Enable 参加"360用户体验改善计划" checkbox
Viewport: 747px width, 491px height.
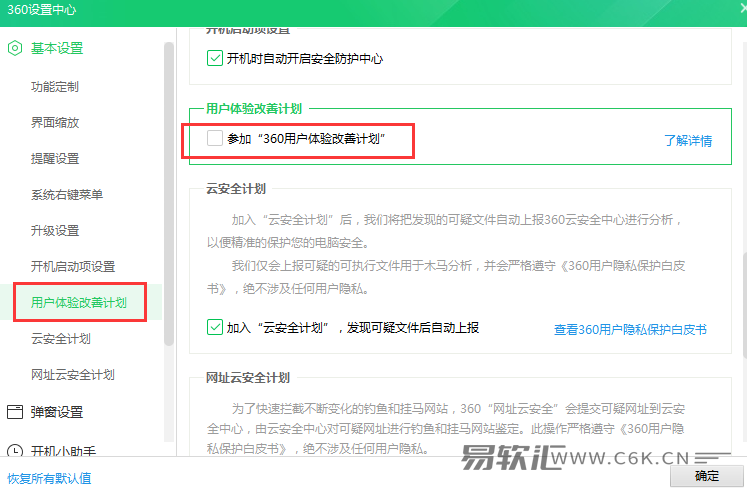215,138
